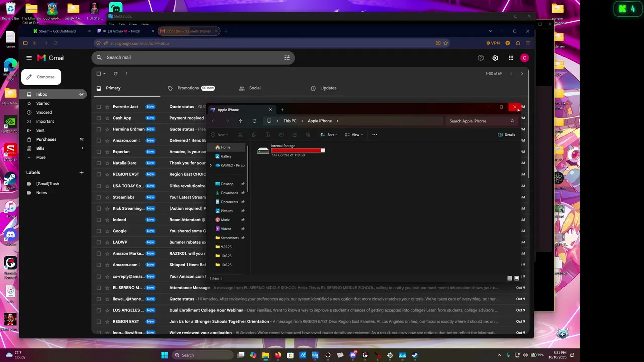Screen dimensions: 644x362
Task: Add a new File Explorer tab
Action: (x=282, y=110)
